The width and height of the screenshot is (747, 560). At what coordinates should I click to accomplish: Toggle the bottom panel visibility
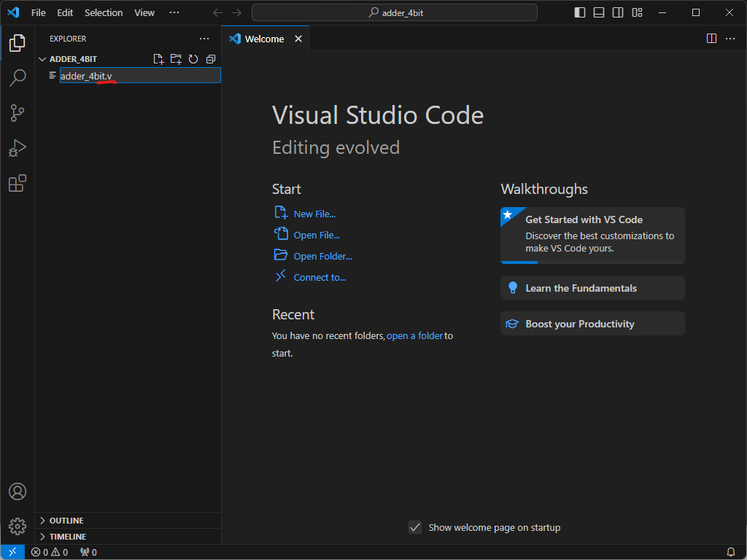(x=599, y=12)
